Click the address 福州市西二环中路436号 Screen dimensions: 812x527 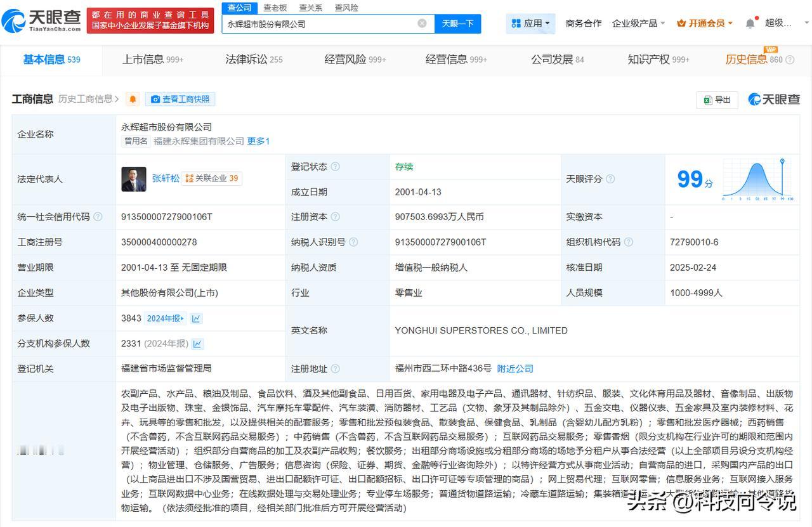443,368
